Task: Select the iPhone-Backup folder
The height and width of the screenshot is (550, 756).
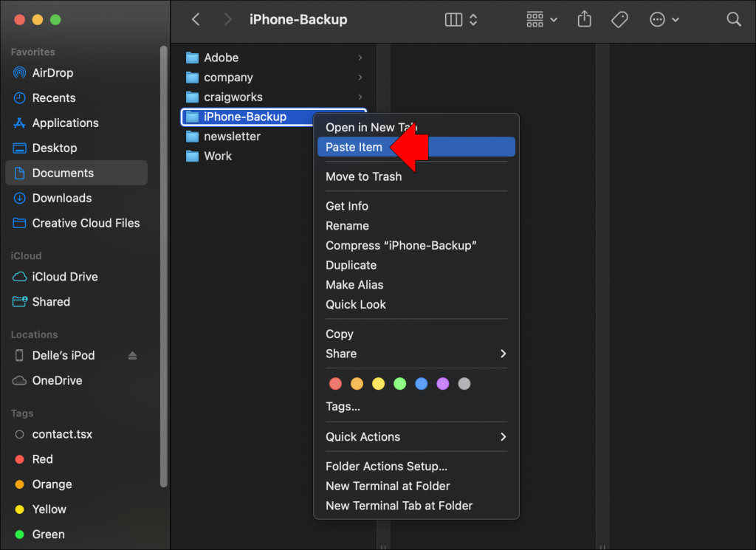Action: tap(247, 117)
